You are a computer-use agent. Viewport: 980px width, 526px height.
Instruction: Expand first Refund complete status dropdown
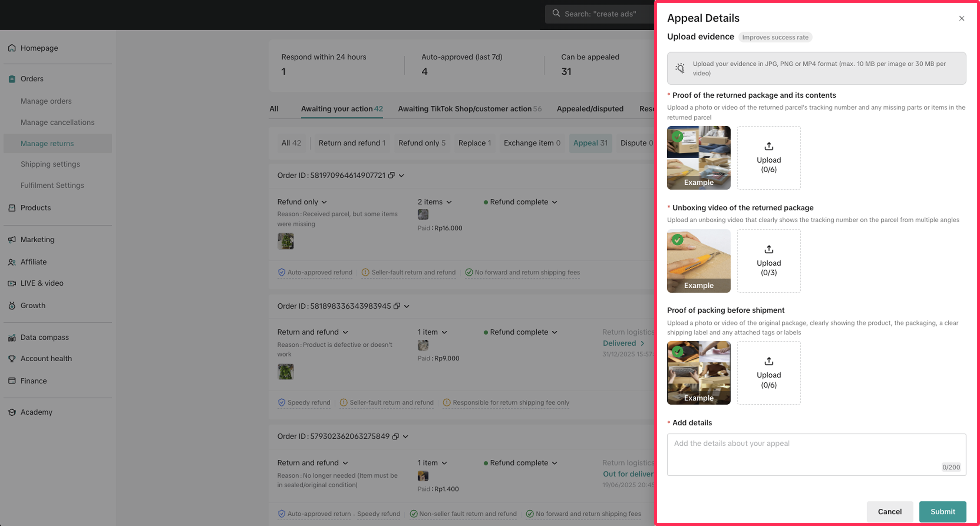point(555,202)
